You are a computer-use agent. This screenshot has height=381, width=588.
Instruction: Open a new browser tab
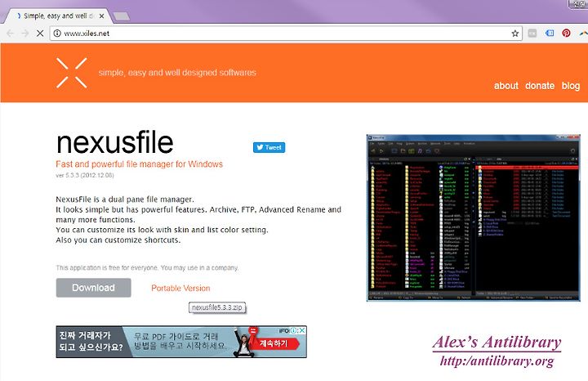click(122, 16)
